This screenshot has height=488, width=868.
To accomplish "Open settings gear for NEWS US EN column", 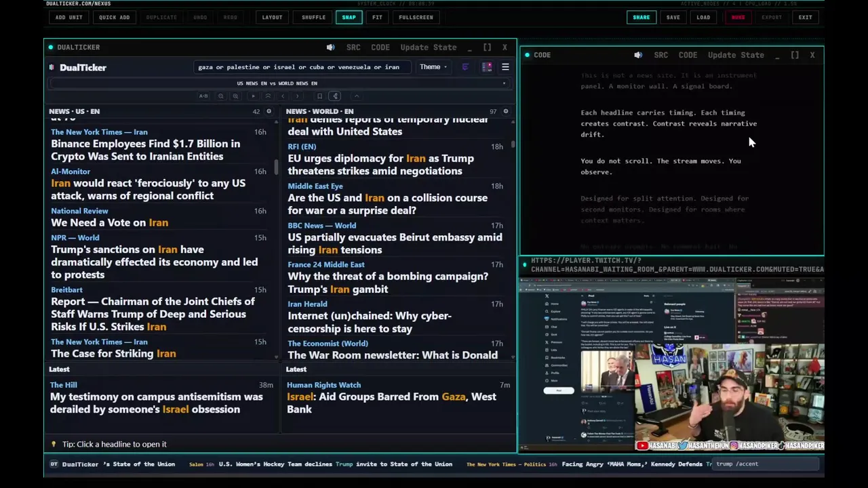I will [269, 111].
